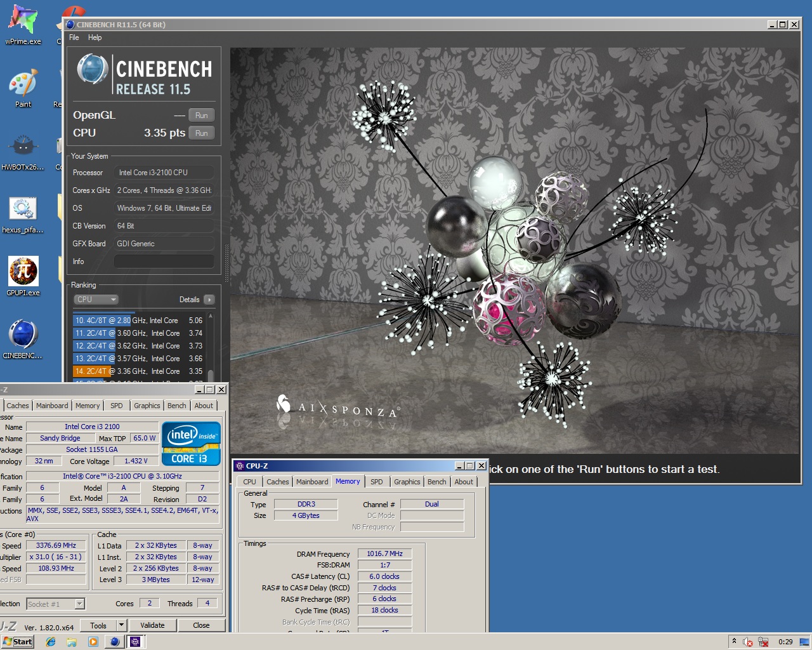The width and height of the screenshot is (812, 650).
Task: Switch to Caches tab in CPU-Z Memory window
Action: coord(278,482)
